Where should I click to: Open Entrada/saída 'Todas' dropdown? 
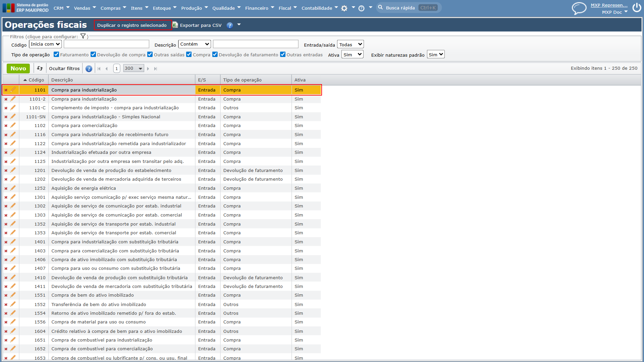(351, 44)
